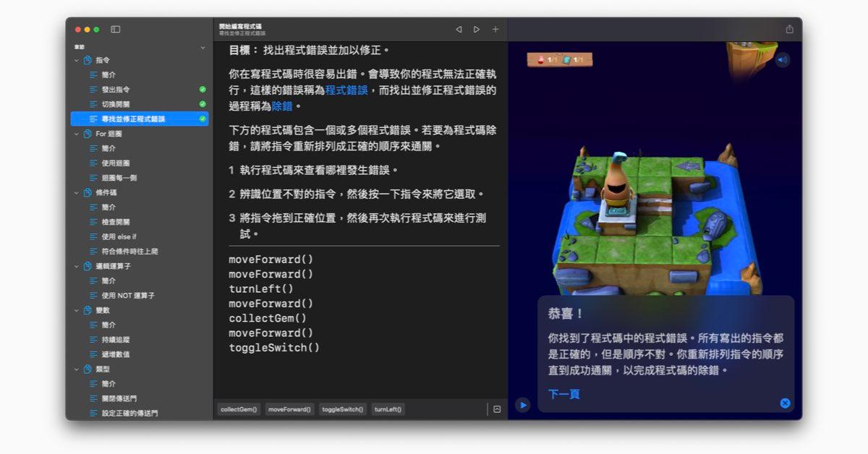Click the 條件碼 chapter icon

[x=88, y=193]
